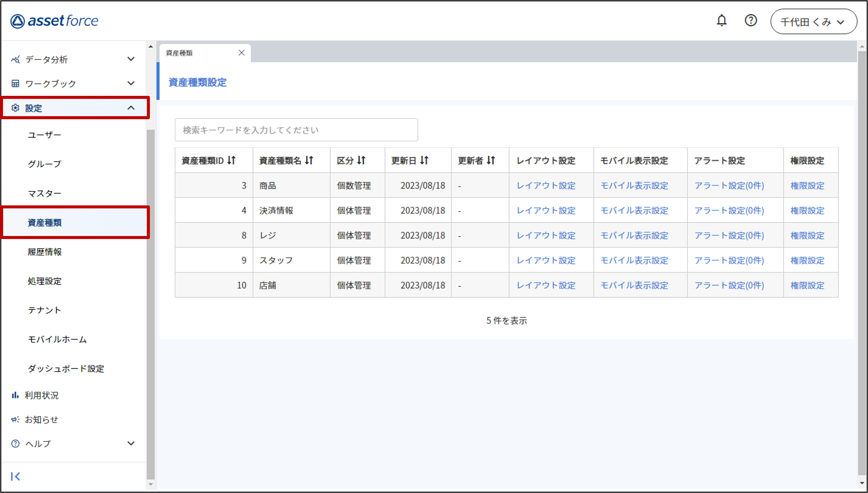Expand the ワークブック menu
The image size is (868, 493).
click(x=131, y=83)
